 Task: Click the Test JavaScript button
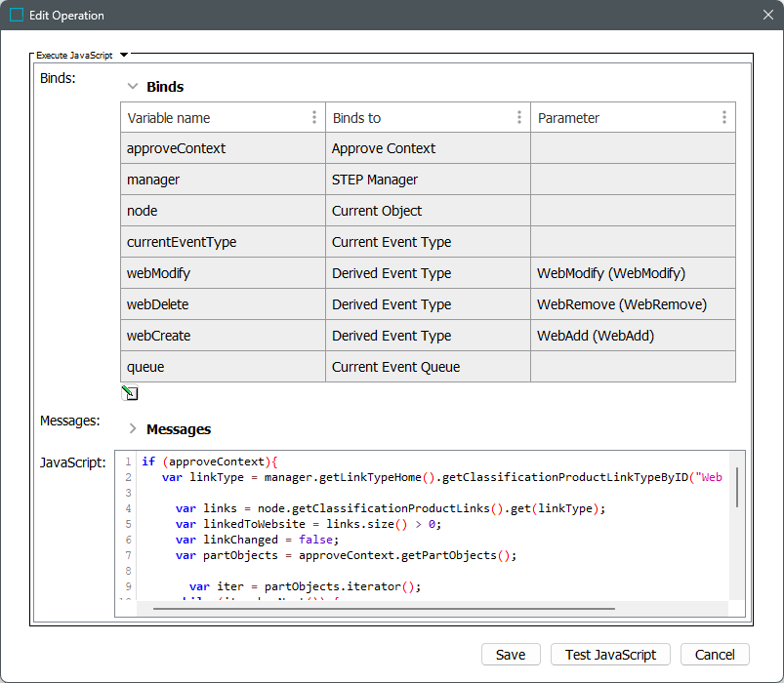click(x=611, y=655)
